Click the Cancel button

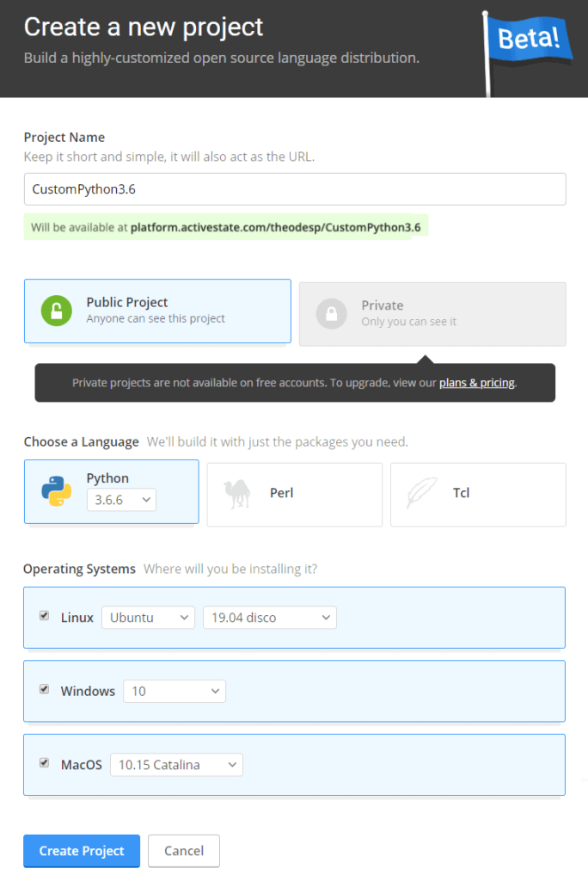pyautogui.click(x=183, y=850)
